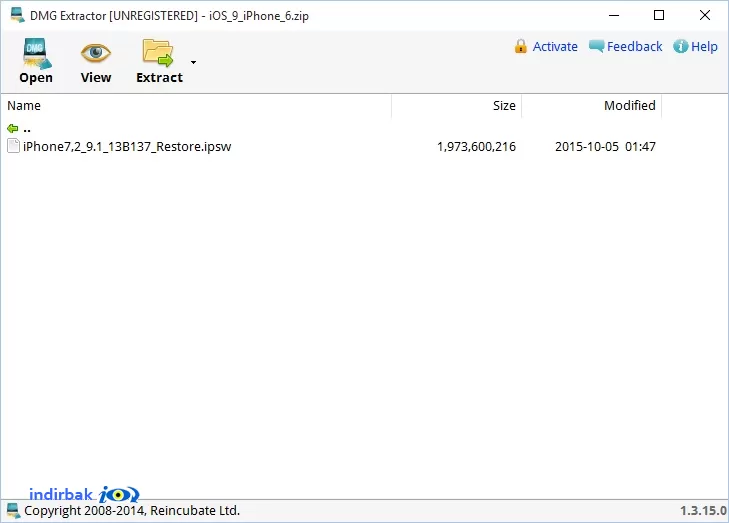Minimize the DMG Extractor window
Screen dimensions: 729x523
click(614, 15)
